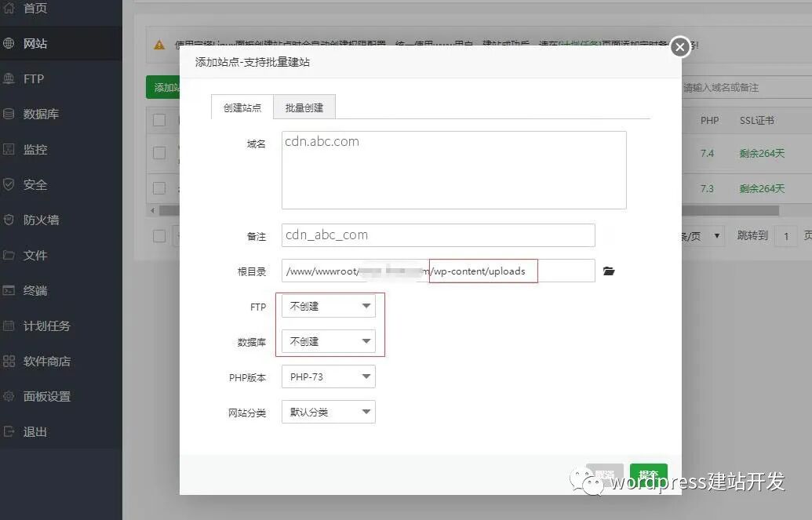
Task: Click the monitor icon beside 监控
Action: coord(9,149)
